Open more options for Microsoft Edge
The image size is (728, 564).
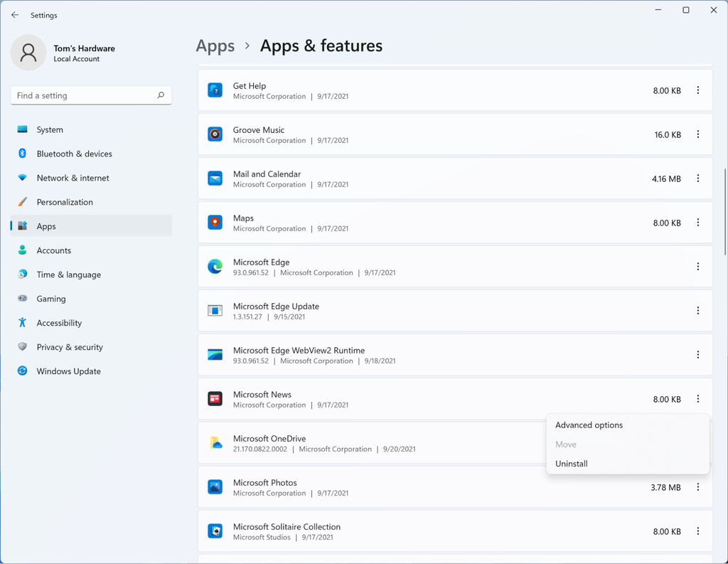click(x=697, y=267)
